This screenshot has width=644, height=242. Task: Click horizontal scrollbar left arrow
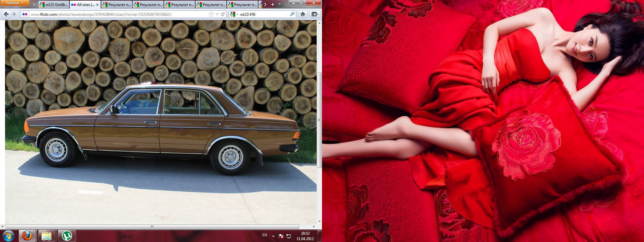(3, 227)
